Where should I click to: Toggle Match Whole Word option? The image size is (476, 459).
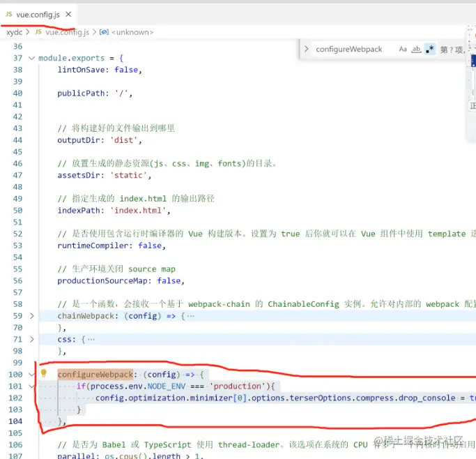pos(416,50)
